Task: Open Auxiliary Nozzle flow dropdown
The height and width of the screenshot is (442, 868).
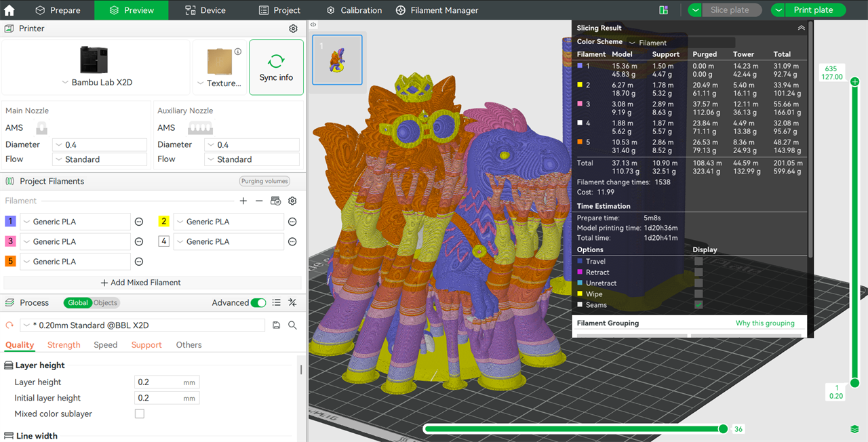Action: [252, 159]
